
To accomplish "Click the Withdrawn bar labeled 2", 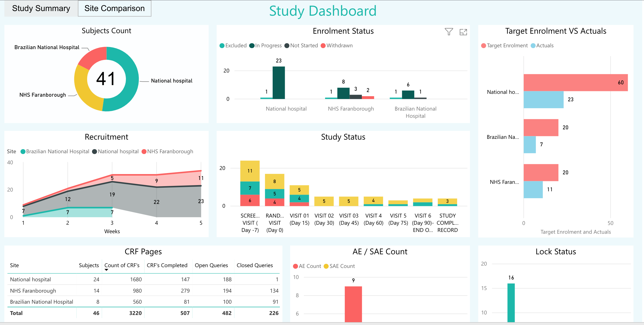I will (x=368, y=97).
